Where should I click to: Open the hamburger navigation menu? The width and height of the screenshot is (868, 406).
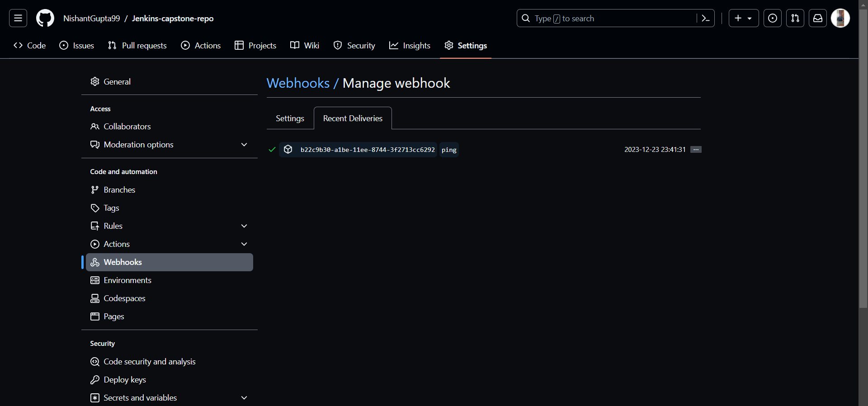[18, 18]
